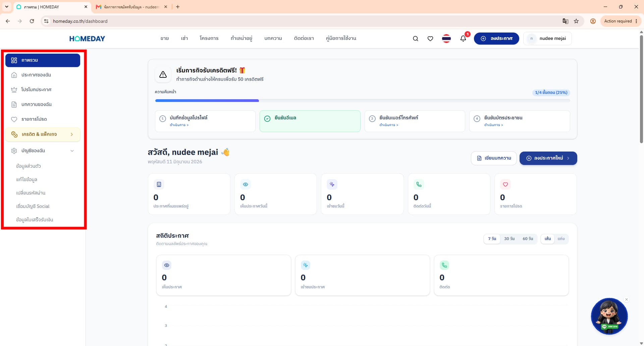Image resolution: width=644 pixels, height=346 pixels.
Task: Dismiss the chat assistant with its X
Action: [x=627, y=299]
